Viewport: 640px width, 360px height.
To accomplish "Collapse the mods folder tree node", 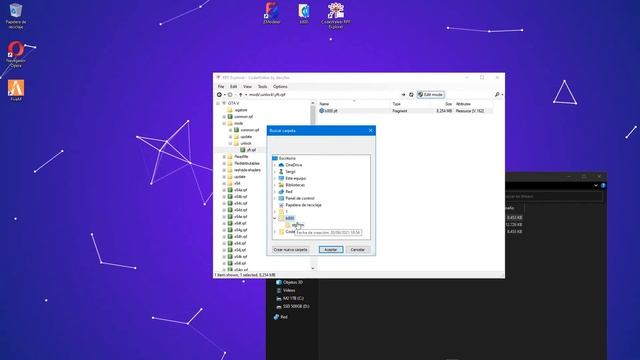I will pos(224,123).
